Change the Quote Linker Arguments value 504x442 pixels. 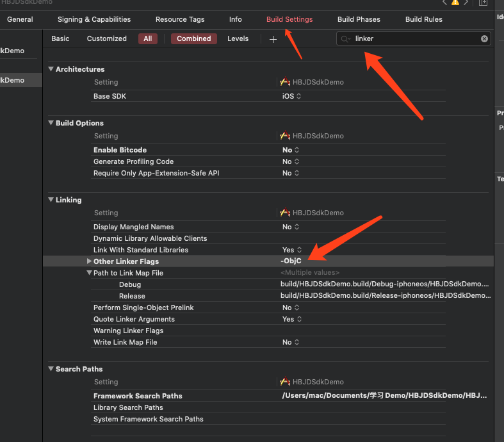coord(292,319)
